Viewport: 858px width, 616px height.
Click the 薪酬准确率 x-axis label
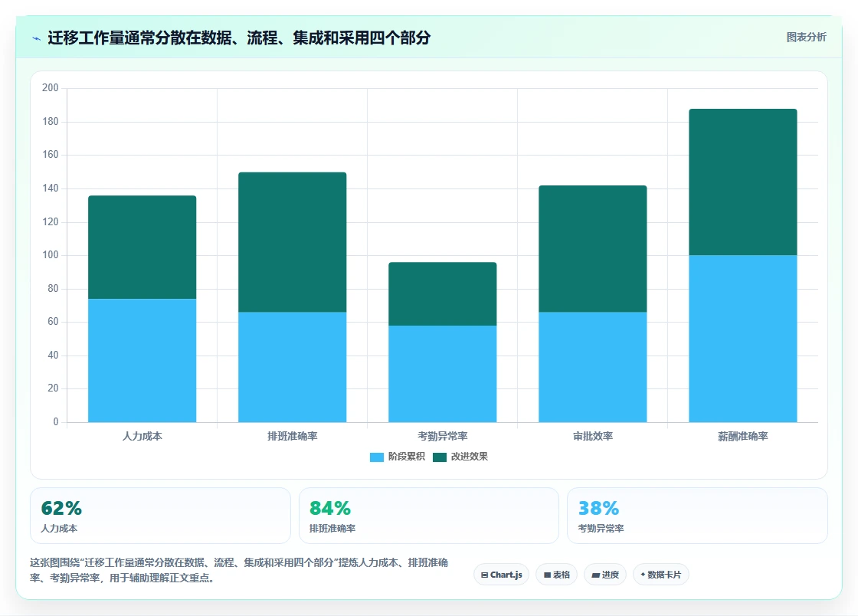tap(743, 437)
